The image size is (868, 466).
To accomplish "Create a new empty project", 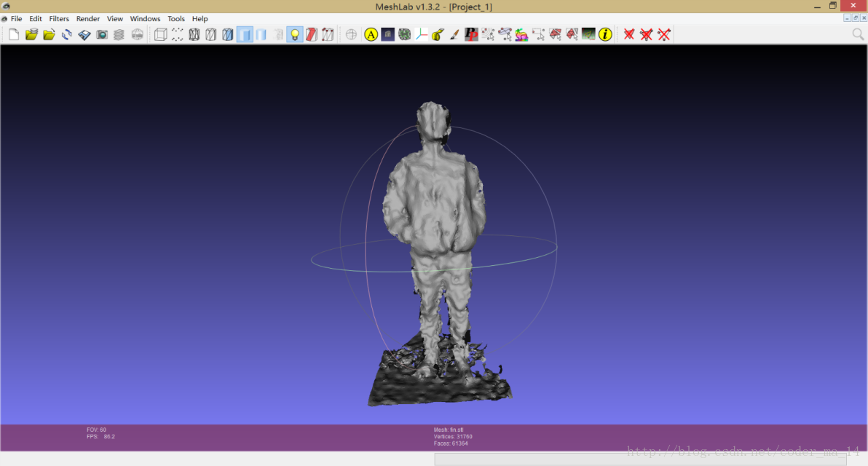I will tap(14, 34).
